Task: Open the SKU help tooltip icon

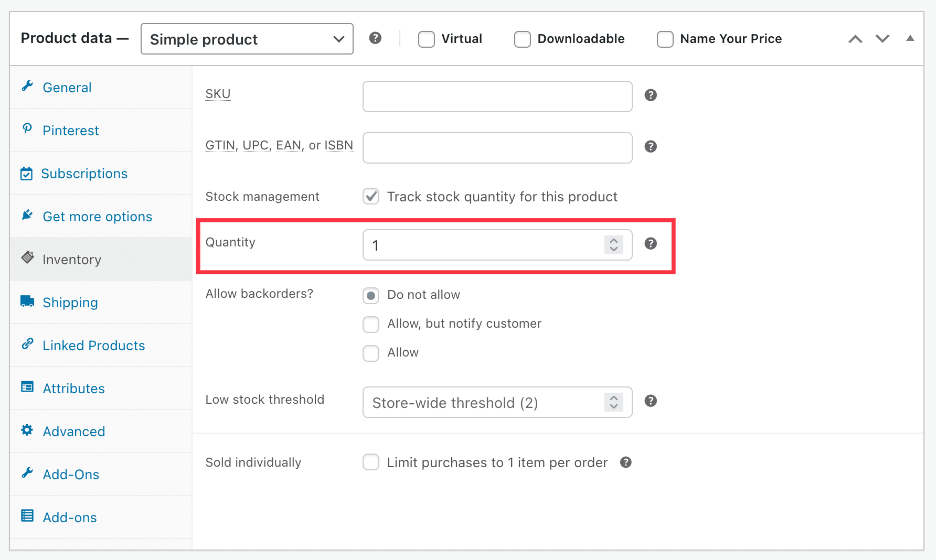Action: pos(651,95)
